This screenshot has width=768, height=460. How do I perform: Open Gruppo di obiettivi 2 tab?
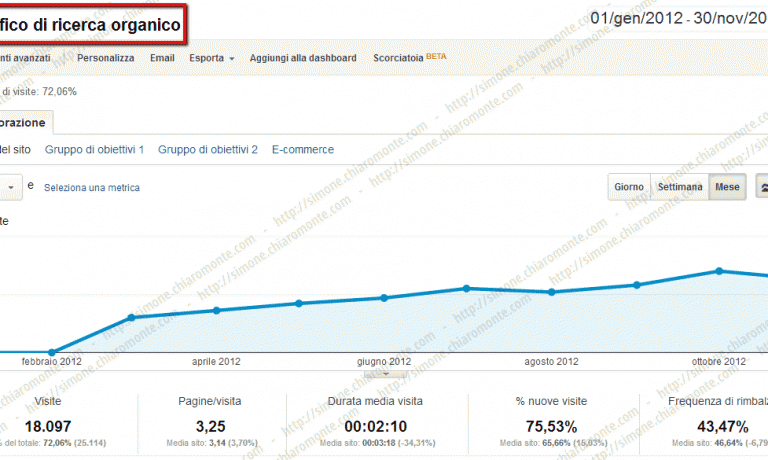pos(208,149)
